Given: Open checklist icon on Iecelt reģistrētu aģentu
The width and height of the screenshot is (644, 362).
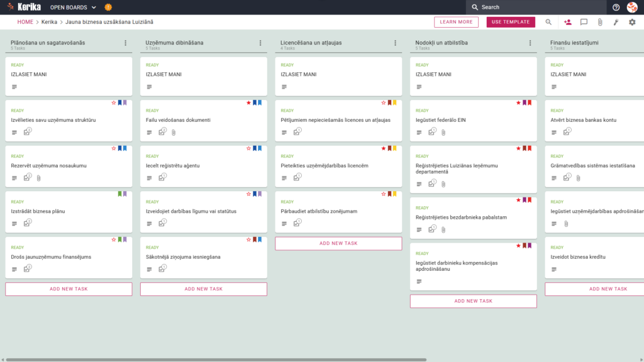Looking at the screenshot, I should pos(162,178).
